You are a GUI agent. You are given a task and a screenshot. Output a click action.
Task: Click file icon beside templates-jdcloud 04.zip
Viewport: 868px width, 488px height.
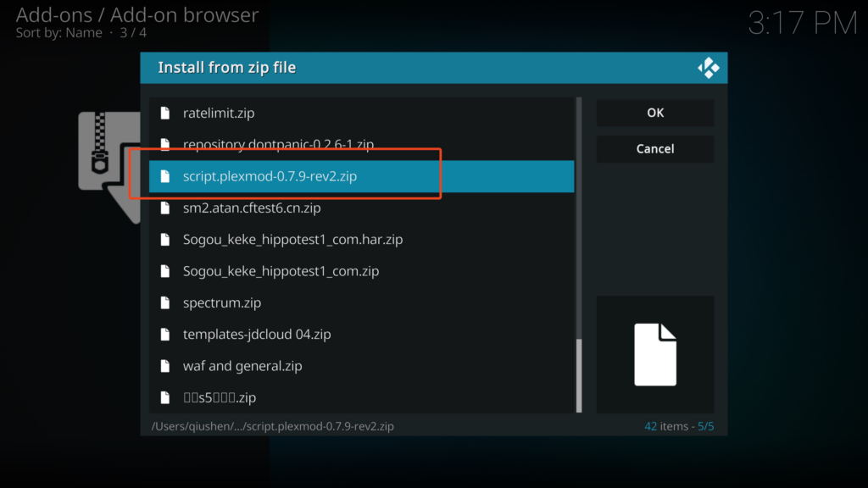point(165,335)
